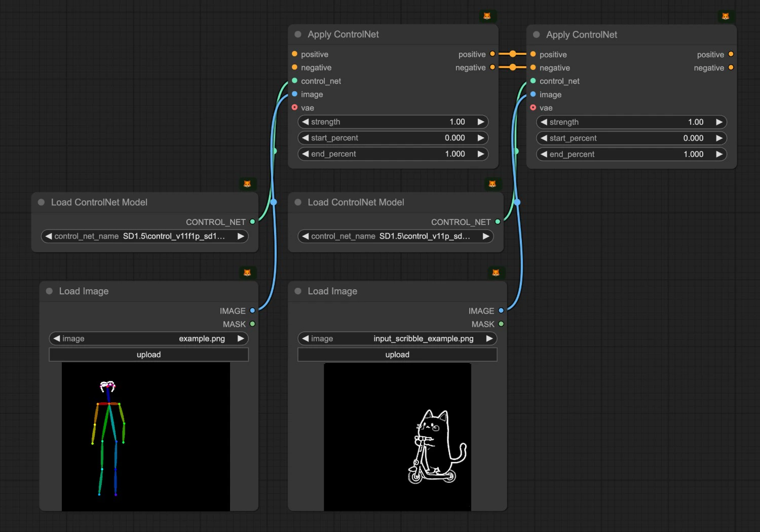The width and height of the screenshot is (760, 532).
Task: Switch to next image after example.png
Action: click(x=241, y=338)
